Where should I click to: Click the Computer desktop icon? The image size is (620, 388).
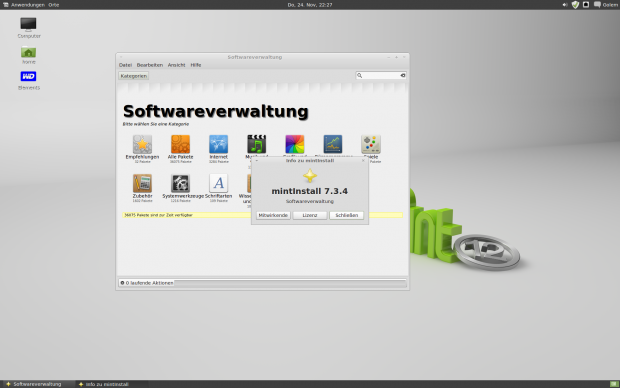(x=28, y=28)
